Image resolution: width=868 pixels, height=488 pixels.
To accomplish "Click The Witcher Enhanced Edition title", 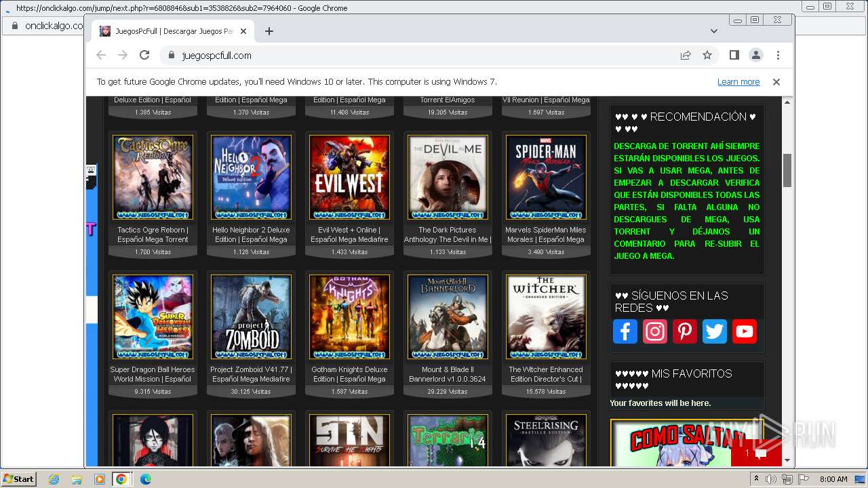I will (546, 374).
